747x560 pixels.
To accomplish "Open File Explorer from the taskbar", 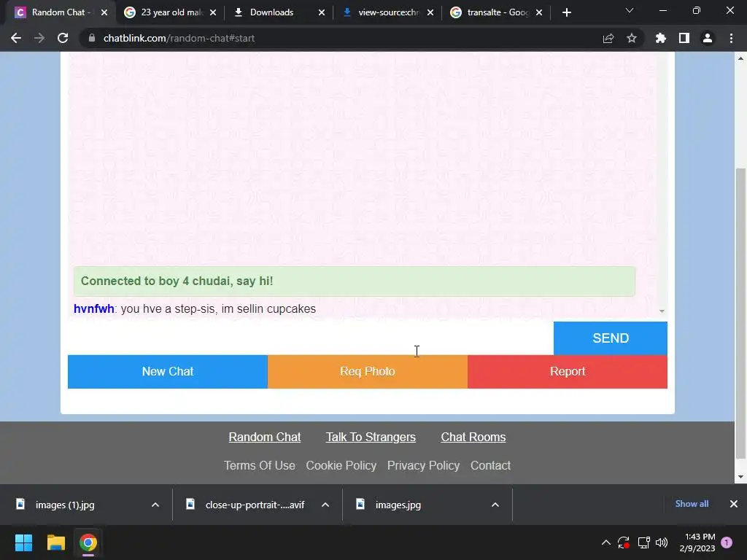I will 55,542.
